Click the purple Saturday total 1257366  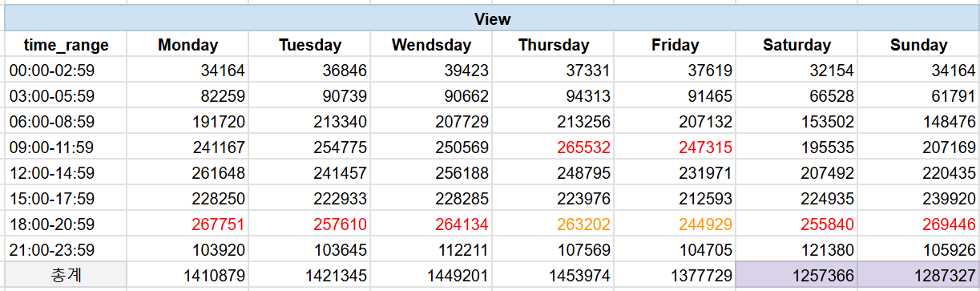pyautogui.click(x=797, y=276)
